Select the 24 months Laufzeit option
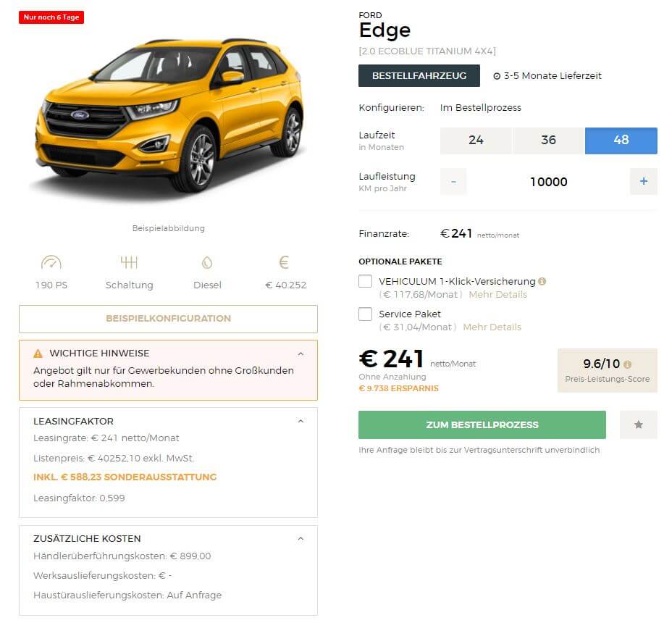Screen dimensions: 672x623 tap(476, 141)
